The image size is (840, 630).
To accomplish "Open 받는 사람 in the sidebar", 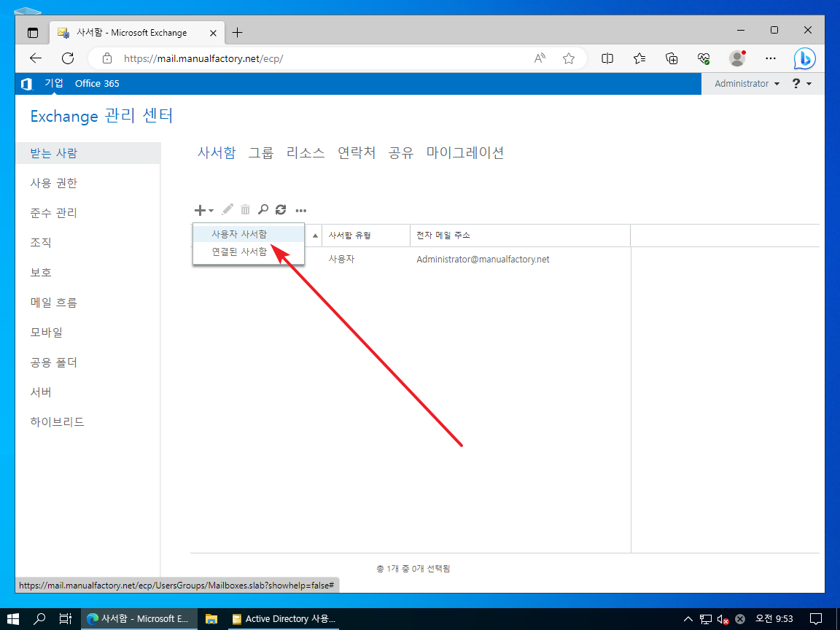I will [x=87, y=153].
